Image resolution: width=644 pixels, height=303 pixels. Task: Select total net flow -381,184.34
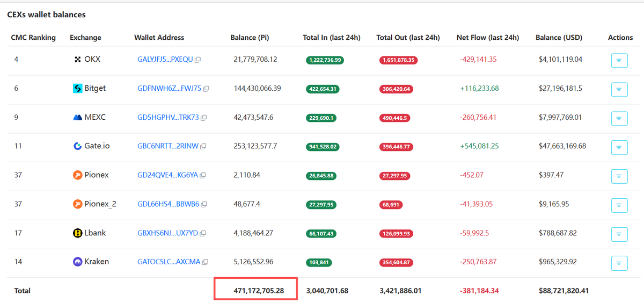pos(479,291)
